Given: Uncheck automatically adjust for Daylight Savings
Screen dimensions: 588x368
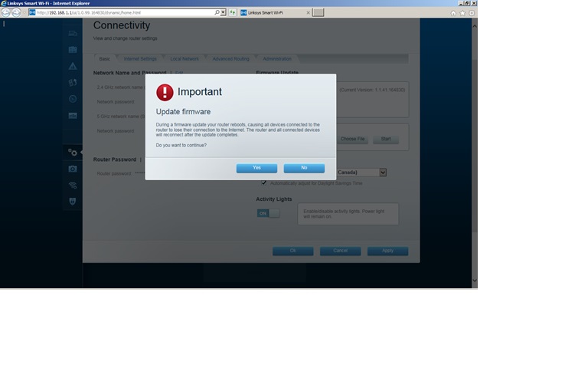Looking at the screenshot, I should [x=264, y=182].
